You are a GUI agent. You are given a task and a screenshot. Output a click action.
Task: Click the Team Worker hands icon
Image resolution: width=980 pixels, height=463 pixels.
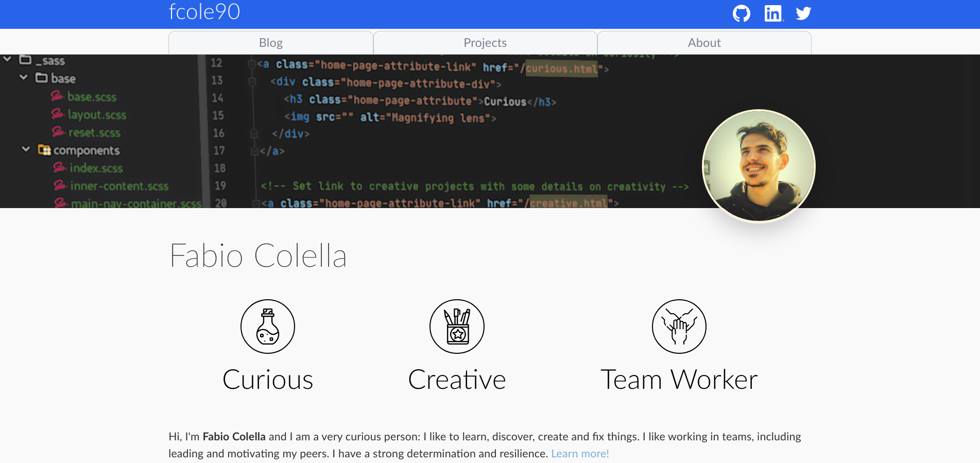pyautogui.click(x=679, y=327)
